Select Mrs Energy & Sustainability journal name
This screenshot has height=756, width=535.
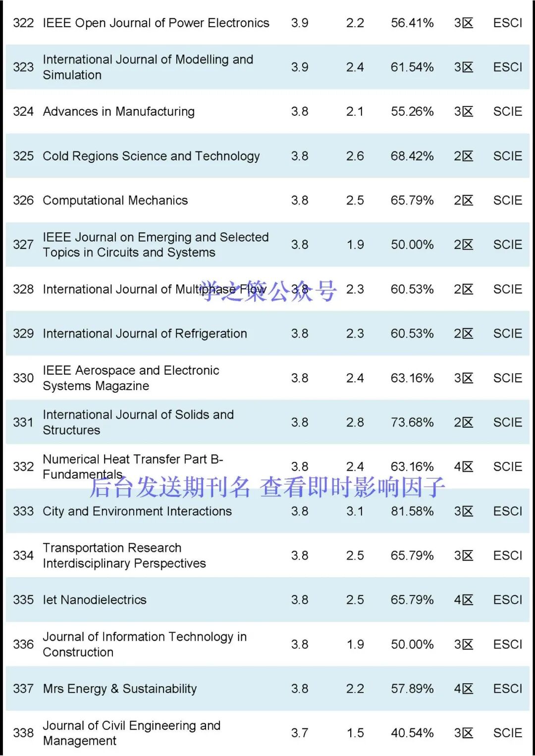coord(120,689)
